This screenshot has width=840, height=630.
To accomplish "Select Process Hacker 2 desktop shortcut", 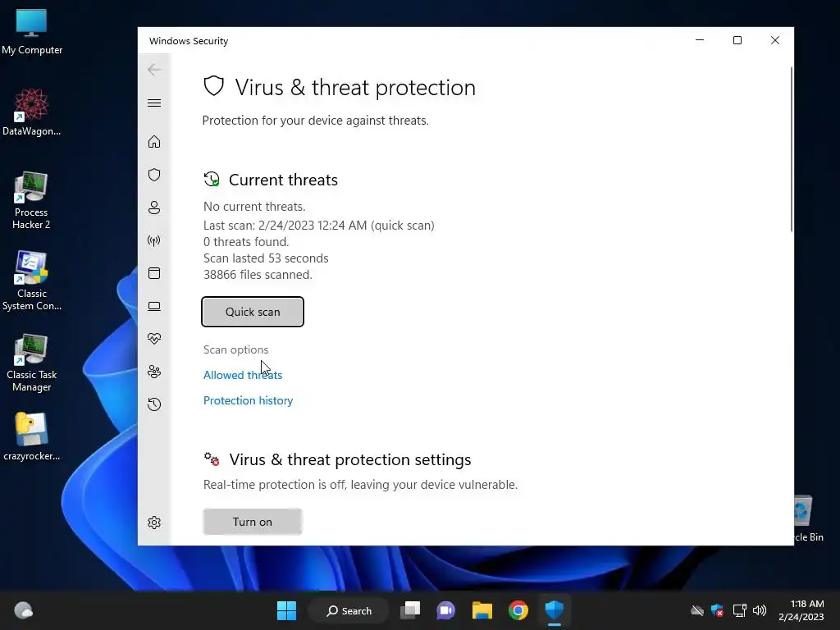I will tap(31, 201).
